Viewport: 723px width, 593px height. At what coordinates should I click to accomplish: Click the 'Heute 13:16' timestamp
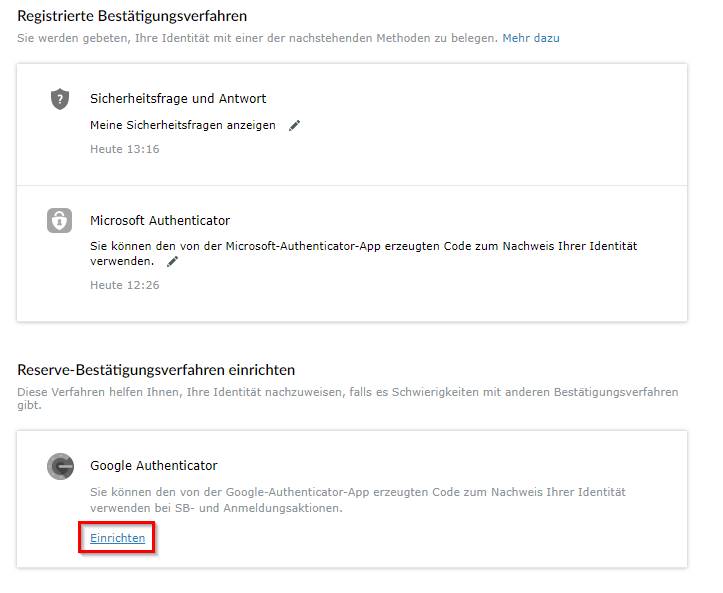pos(124,149)
